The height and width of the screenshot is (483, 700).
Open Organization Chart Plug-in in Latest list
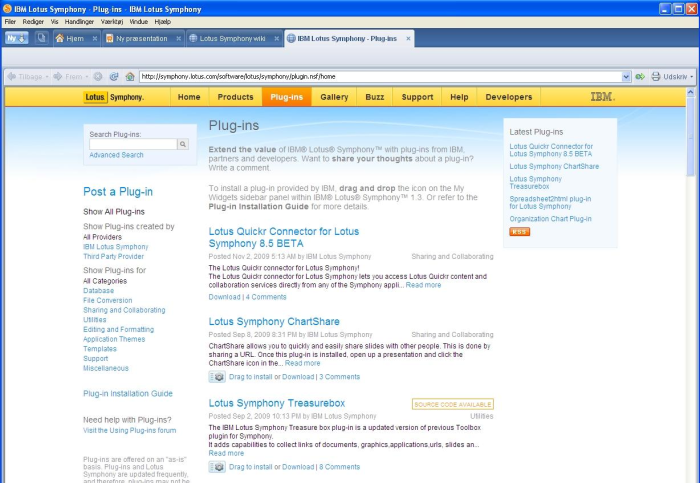point(550,219)
